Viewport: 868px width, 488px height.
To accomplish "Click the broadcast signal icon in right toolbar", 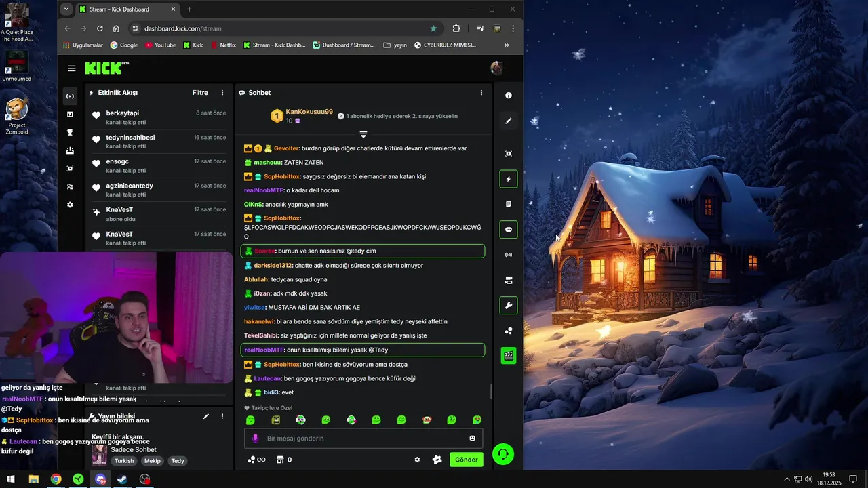I will tap(509, 255).
